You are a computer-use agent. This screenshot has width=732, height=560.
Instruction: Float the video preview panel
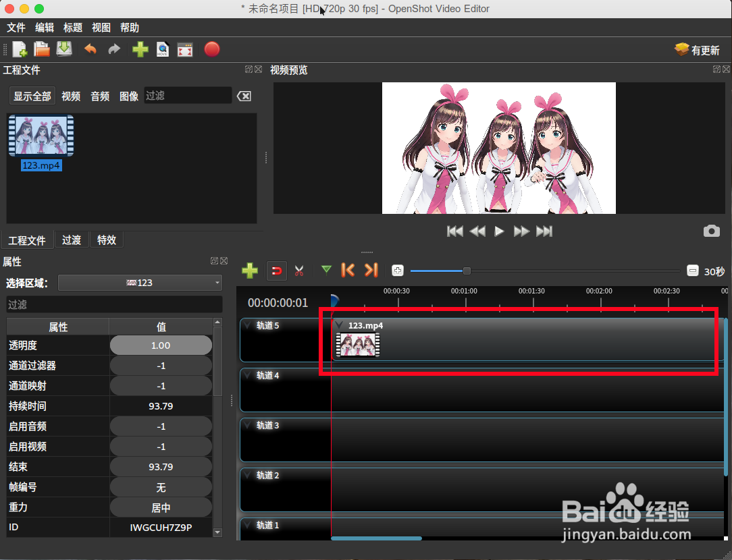716,69
